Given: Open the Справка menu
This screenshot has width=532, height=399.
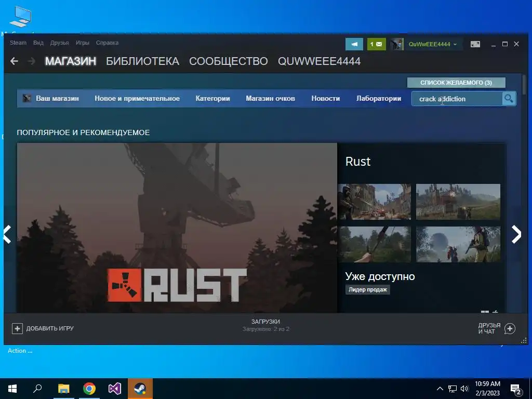Looking at the screenshot, I should [x=107, y=43].
